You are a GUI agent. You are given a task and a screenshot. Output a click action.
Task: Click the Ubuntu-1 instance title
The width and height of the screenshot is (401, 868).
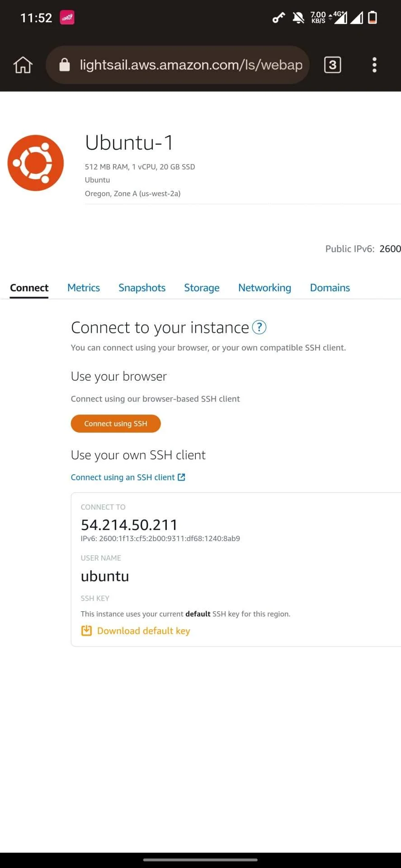click(x=129, y=142)
